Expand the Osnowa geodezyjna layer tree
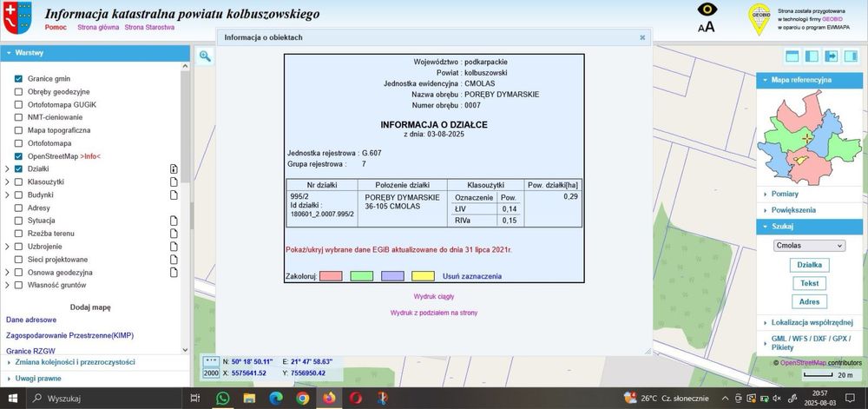 click(x=7, y=273)
